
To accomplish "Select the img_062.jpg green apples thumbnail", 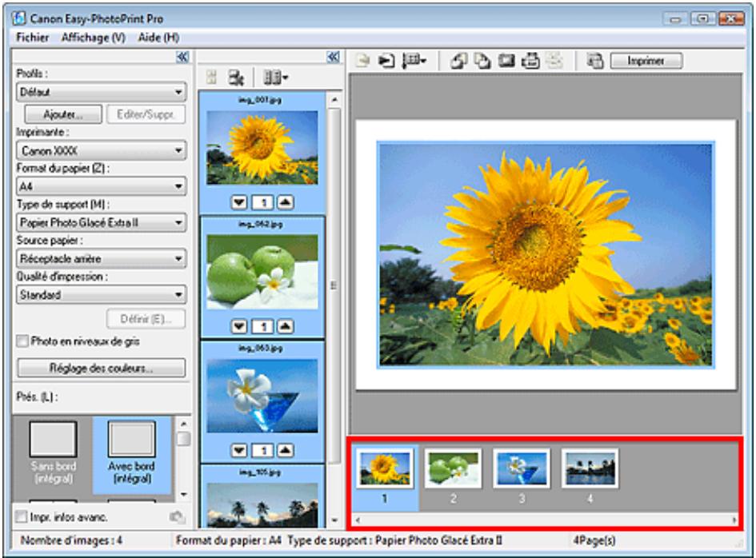I will 262,272.
